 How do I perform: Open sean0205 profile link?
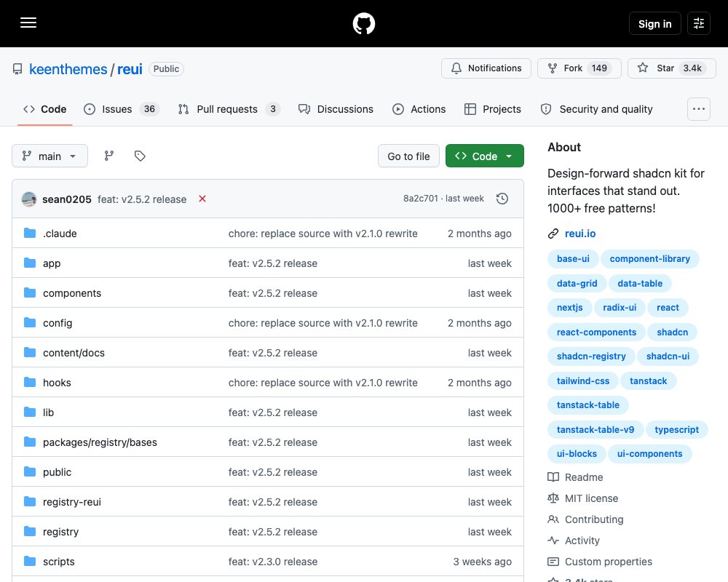(x=67, y=199)
